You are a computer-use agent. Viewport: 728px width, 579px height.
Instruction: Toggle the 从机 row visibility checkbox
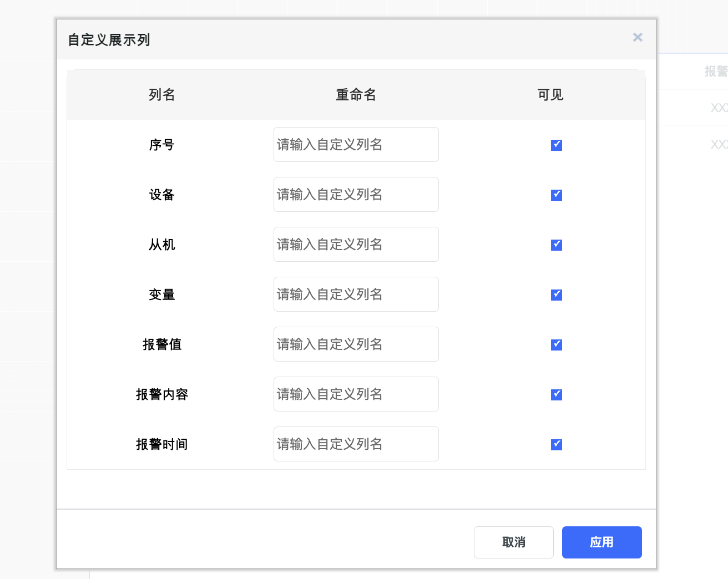pyautogui.click(x=557, y=245)
